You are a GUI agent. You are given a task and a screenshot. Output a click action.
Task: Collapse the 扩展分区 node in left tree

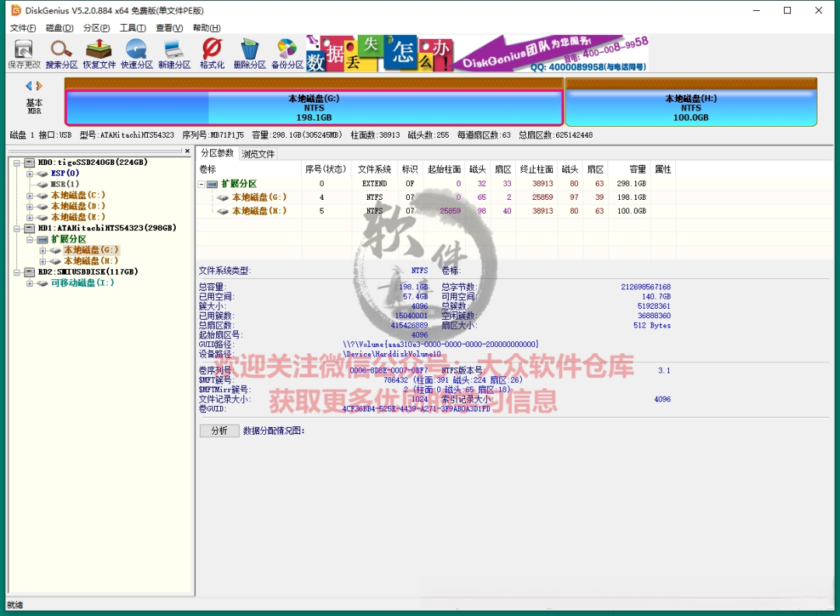(30, 240)
